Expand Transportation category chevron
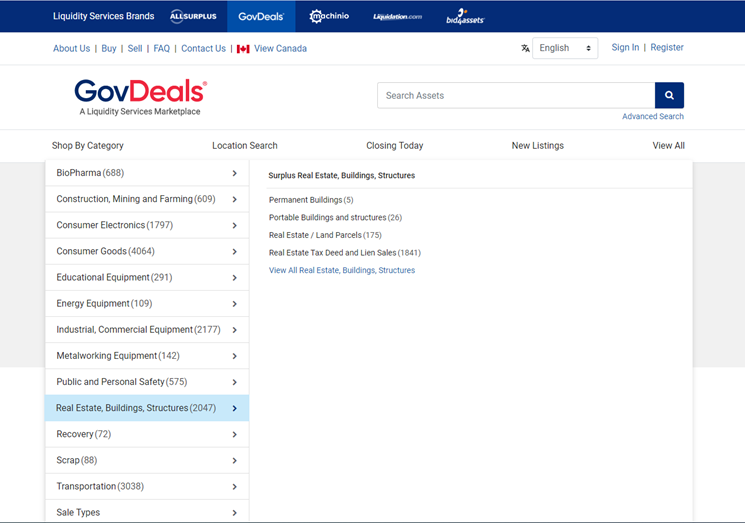 point(234,487)
